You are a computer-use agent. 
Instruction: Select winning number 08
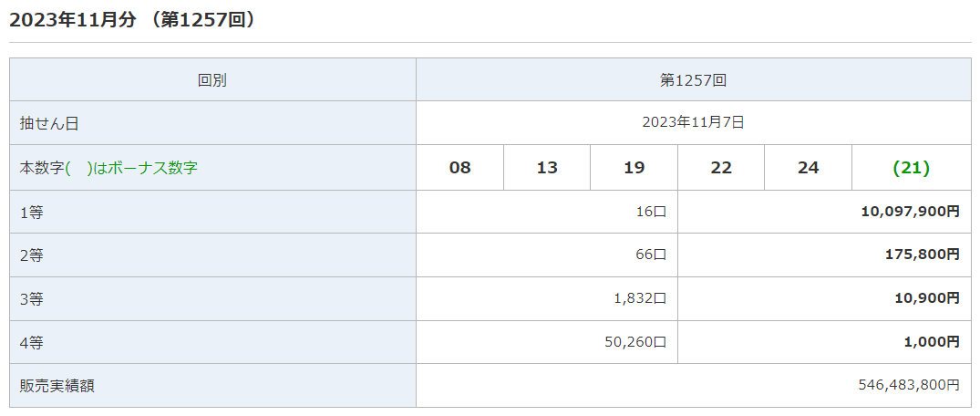coord(460,168)
